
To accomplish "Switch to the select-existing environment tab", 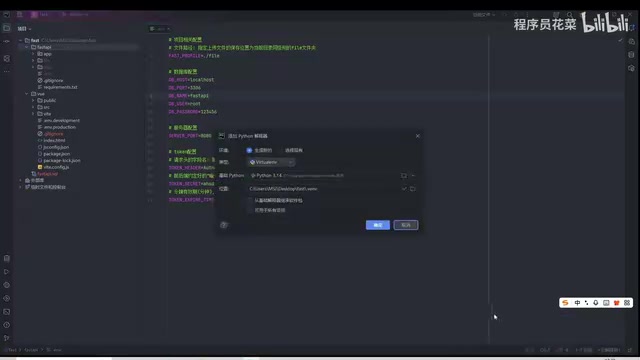I will (294, 150).
